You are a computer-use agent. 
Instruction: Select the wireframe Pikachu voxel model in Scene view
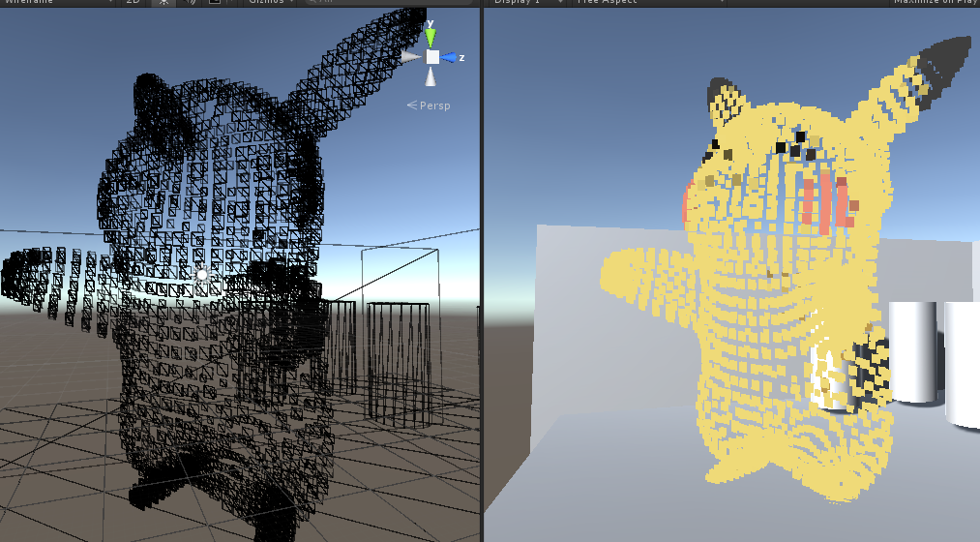point(213,275)
